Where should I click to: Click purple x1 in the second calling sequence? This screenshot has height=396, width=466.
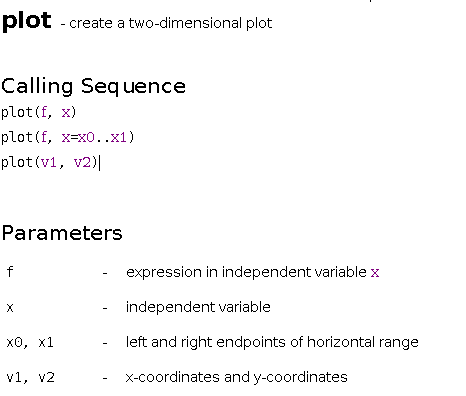tap(119, 137)
